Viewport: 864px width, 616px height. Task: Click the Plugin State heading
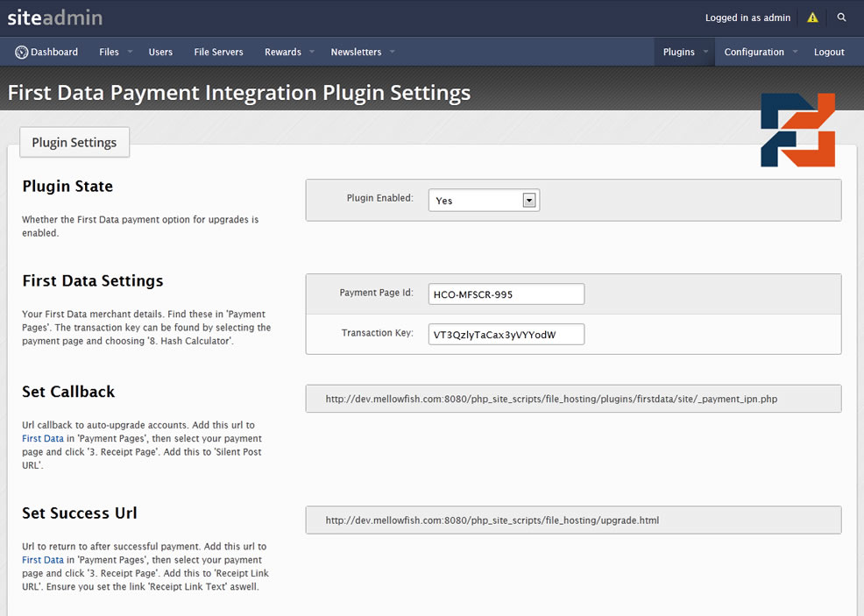pyautogui.click(x=67, y=187)
